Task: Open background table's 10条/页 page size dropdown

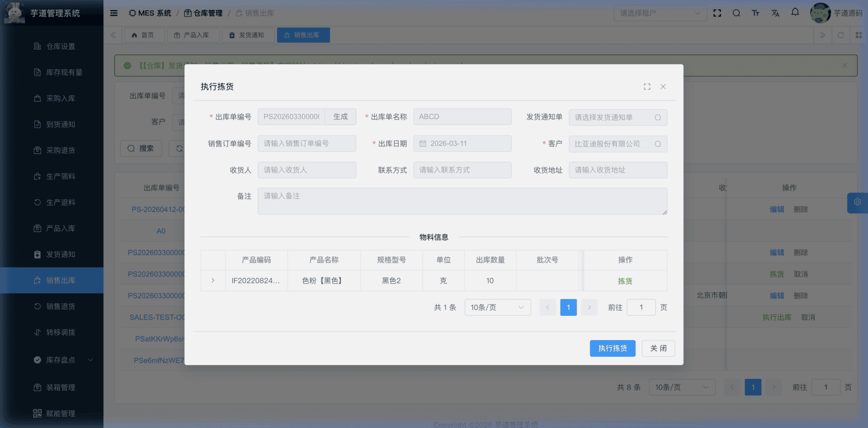Action: tap(683, 387)
